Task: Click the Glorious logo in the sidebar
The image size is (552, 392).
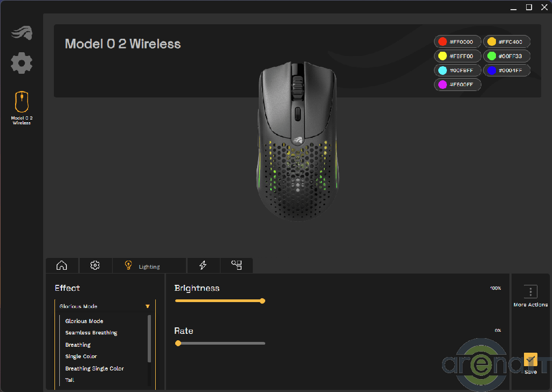Action: pyautogui.click(x=22, y=33)
